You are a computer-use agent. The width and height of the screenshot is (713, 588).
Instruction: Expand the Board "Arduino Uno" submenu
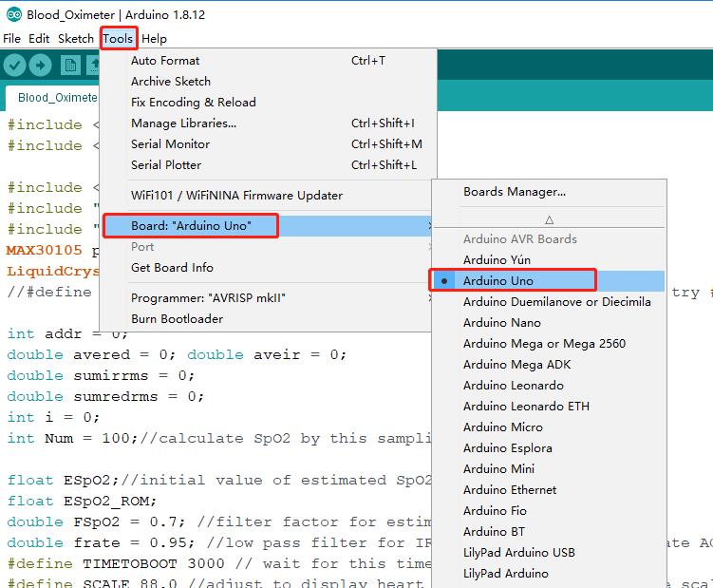(190, 226)
